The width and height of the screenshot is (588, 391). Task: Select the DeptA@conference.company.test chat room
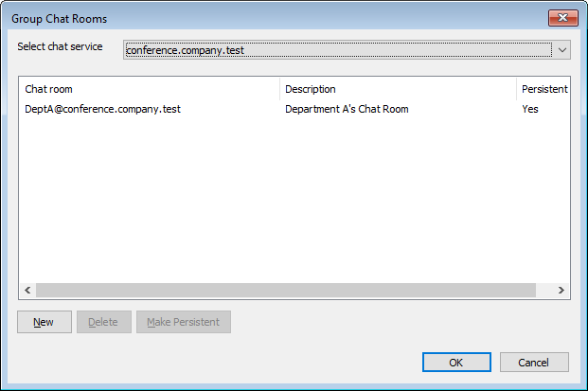click(x=103, y=109)
